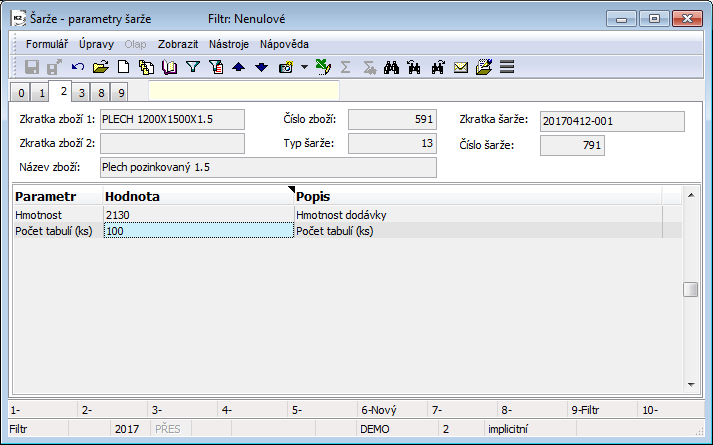Switch to page tab 9
Screen dimensions: 713x445
121,93
